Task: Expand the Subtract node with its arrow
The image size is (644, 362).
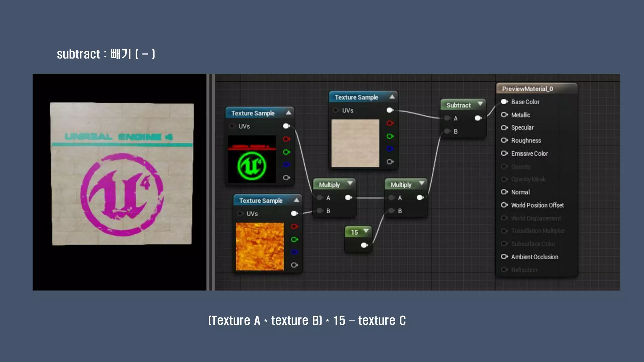Action: pyautogui.click(x=480, y=104)
